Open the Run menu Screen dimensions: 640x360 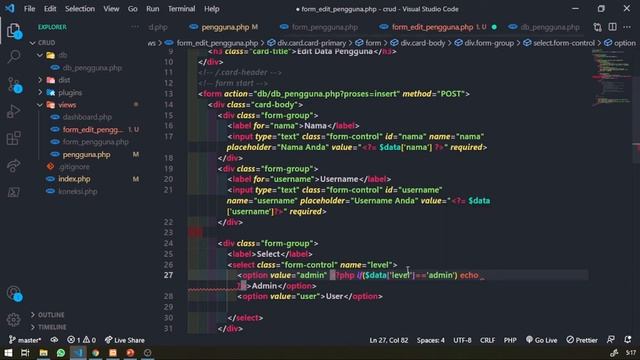[x=153, y=9]
